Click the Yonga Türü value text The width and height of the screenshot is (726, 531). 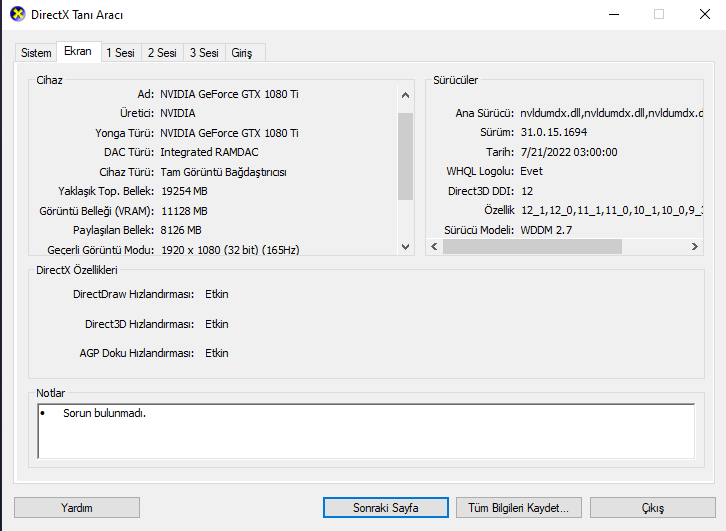coord(229,133)
